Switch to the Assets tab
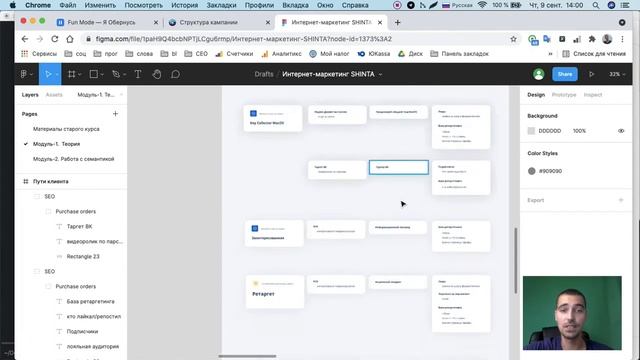Screen dimensions: 640x360 pyautogui.click(x=54, y=95)
